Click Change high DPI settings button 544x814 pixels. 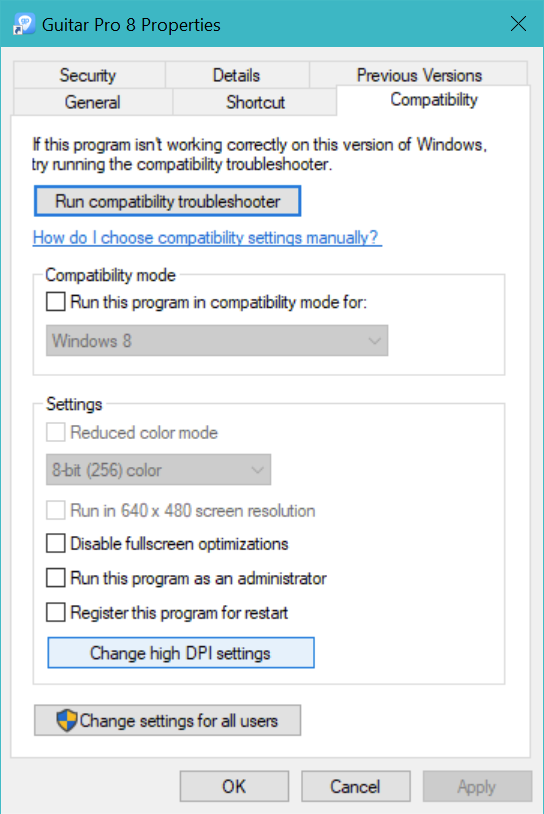point(181,653)
